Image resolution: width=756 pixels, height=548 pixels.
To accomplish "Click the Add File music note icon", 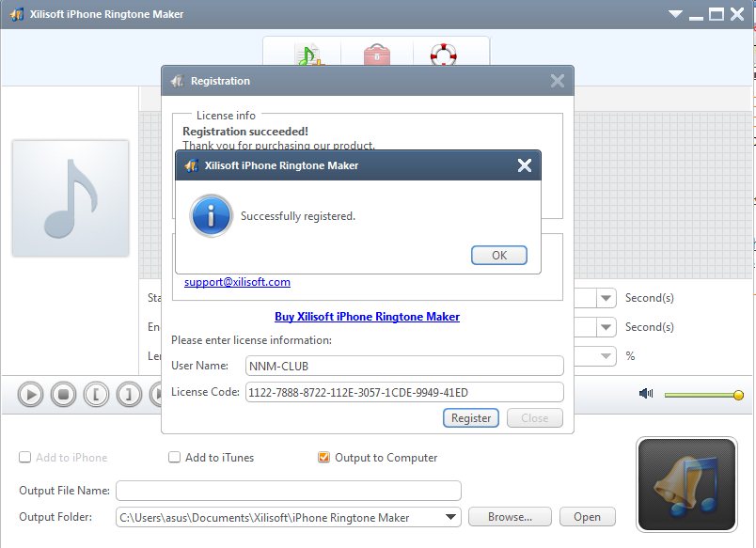I will (x=309, y=55).
